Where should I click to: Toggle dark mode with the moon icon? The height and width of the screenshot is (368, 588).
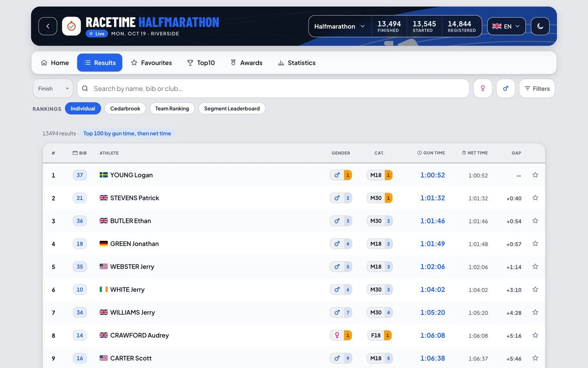tap(540, 26)
